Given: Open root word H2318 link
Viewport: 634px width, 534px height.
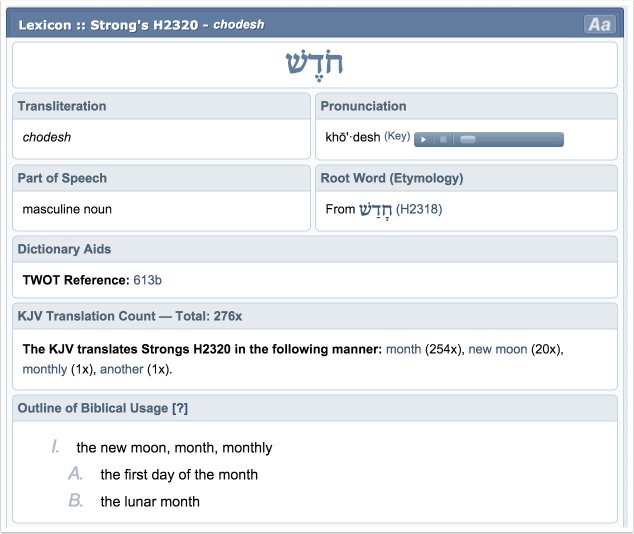Looking at the screenshot, I should point(419,209).
